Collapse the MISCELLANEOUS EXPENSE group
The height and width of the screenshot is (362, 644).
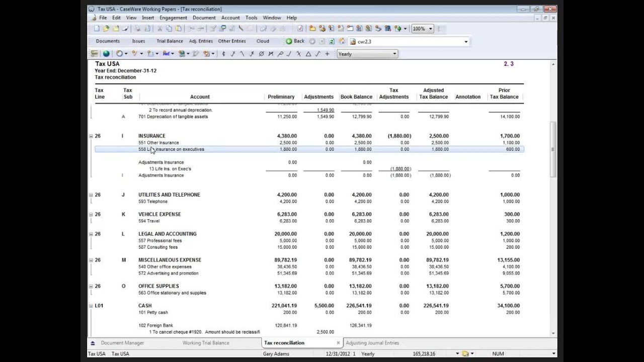(x=91, y=260)
